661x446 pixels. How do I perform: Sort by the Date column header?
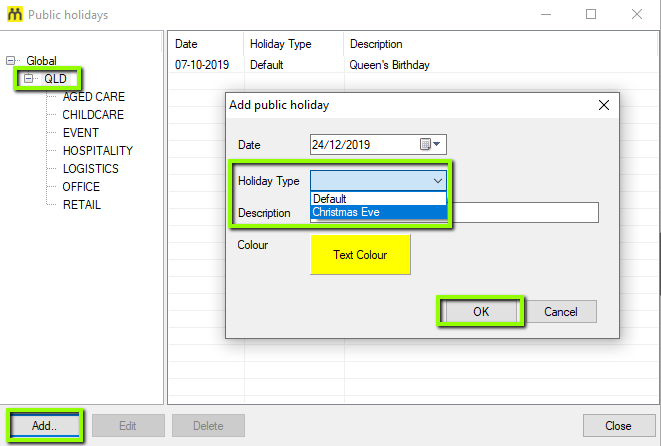point(206,44)
